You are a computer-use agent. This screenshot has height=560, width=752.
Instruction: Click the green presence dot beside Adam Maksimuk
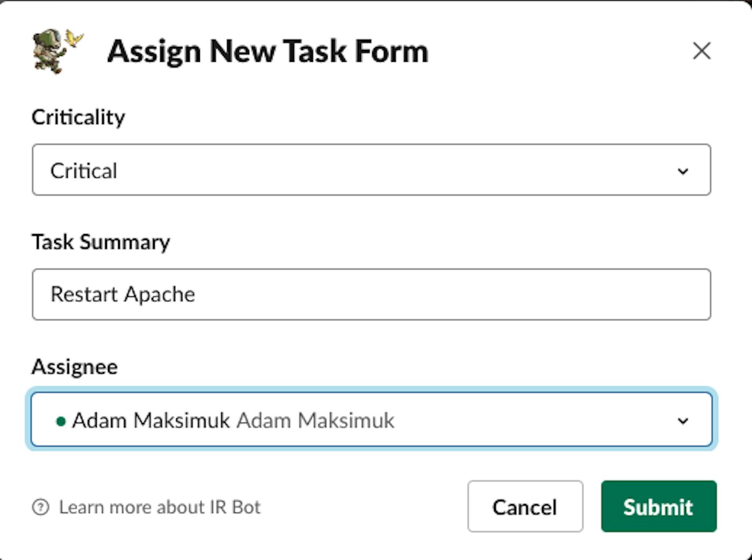click(61, 421)
